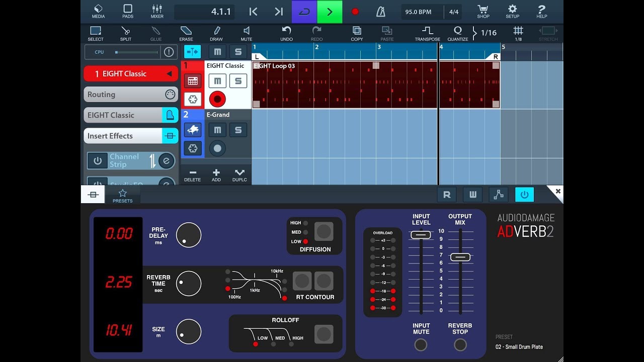Solo the E-Grand track
The width and height of the screenshot is (644, 362).
click(x=238, y=130)
